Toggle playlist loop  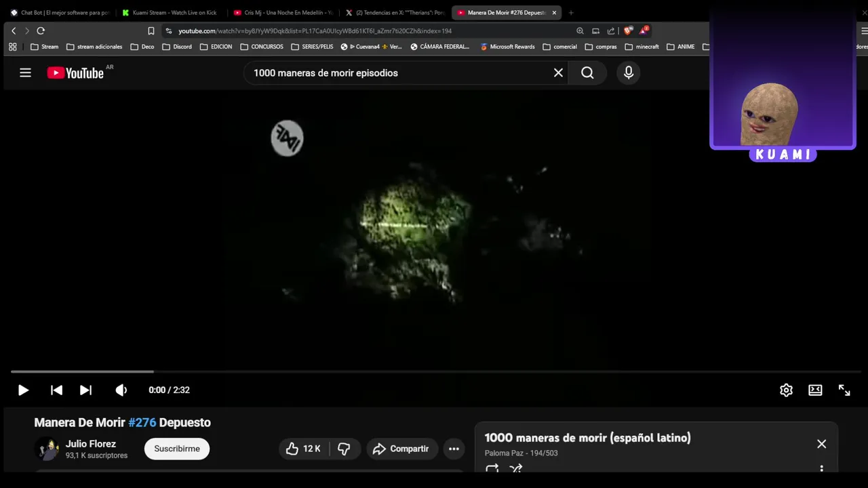pos(492,468)
